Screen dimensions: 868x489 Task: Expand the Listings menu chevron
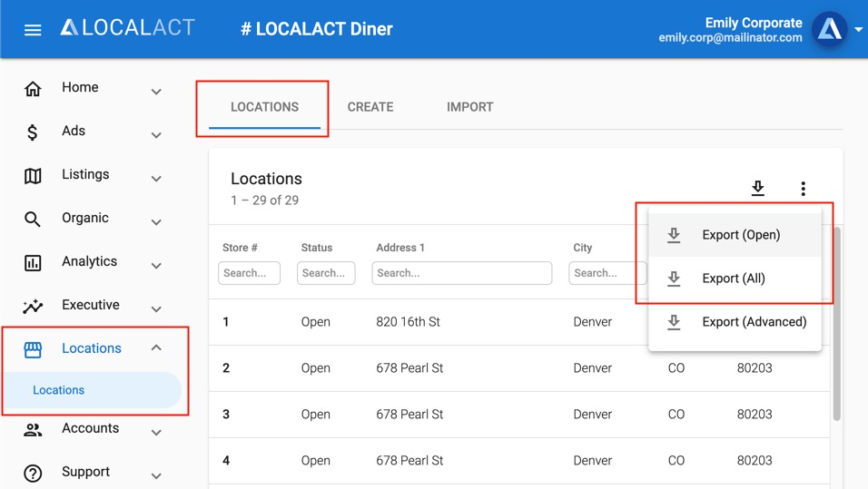157,179
